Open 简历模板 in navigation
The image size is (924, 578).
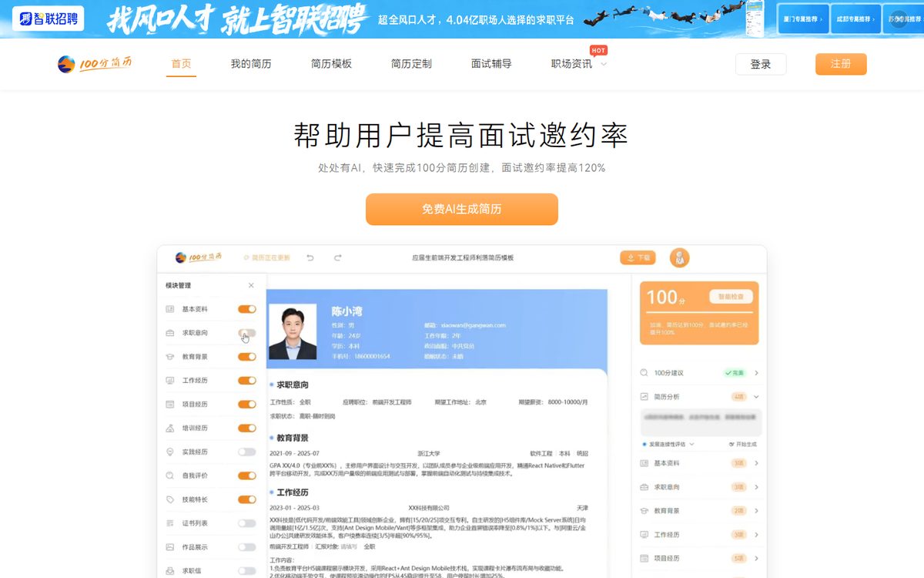[x=331, y=64]
